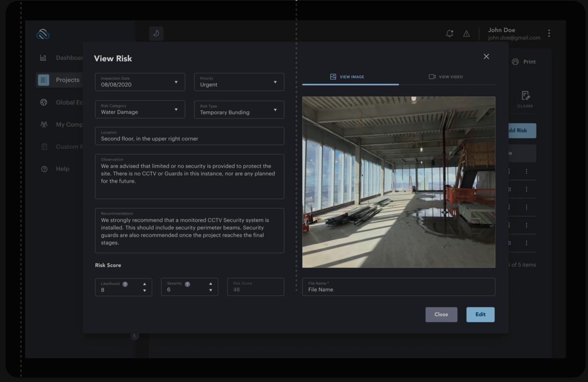Expand the Inspection Date dropdown
588x382 pixels.
tap(176, 82)
